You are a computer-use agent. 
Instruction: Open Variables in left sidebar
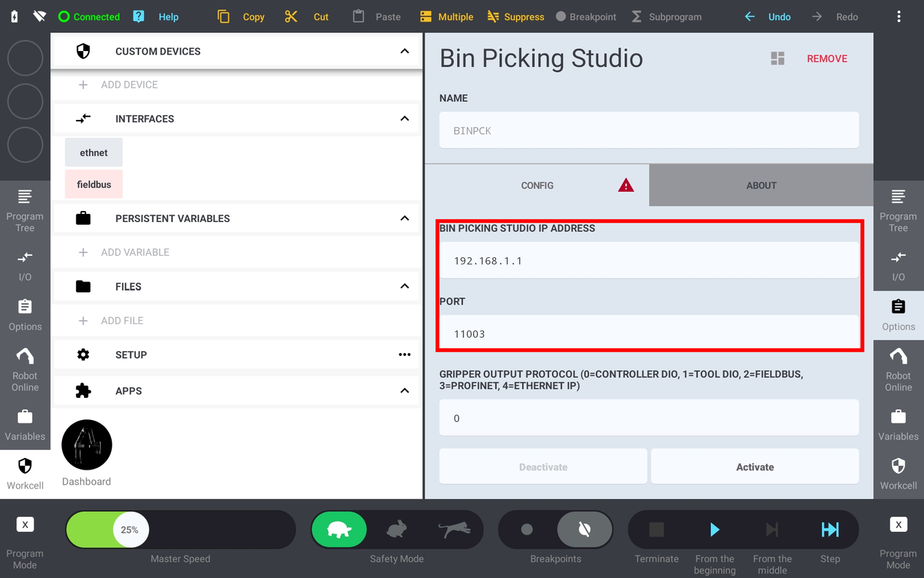25,425
